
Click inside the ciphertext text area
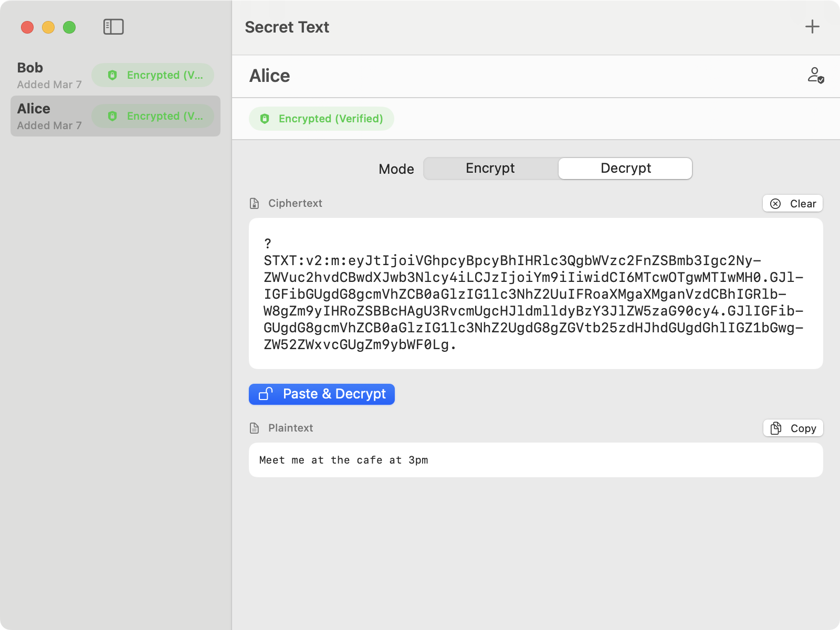point(535,293)
